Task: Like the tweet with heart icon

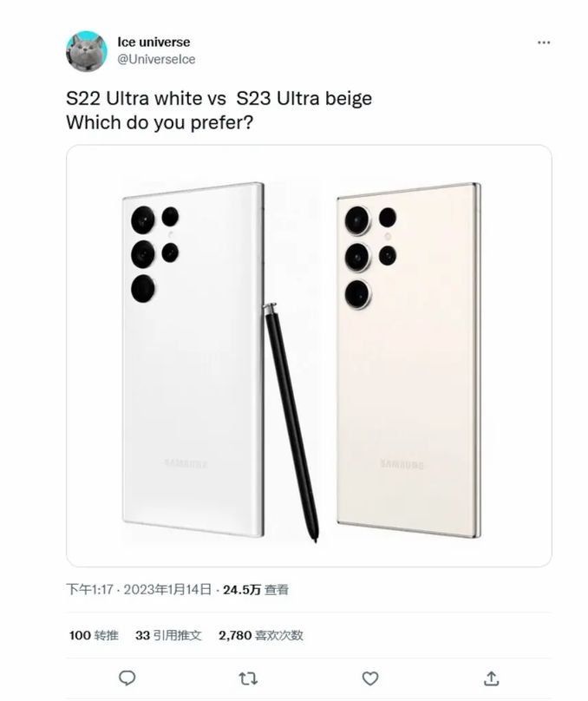Action: click(370, 678)
